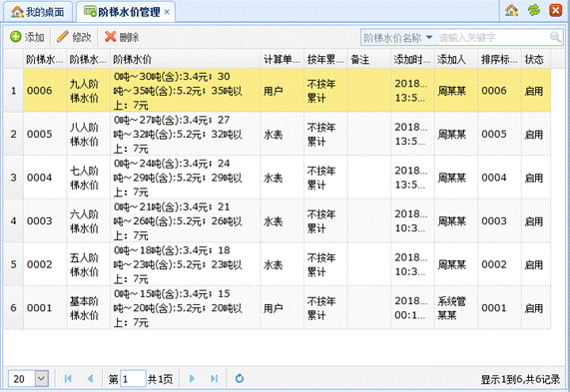
Task: Close the 阶梯水价管理 tab
Action: tap(167, 12)
